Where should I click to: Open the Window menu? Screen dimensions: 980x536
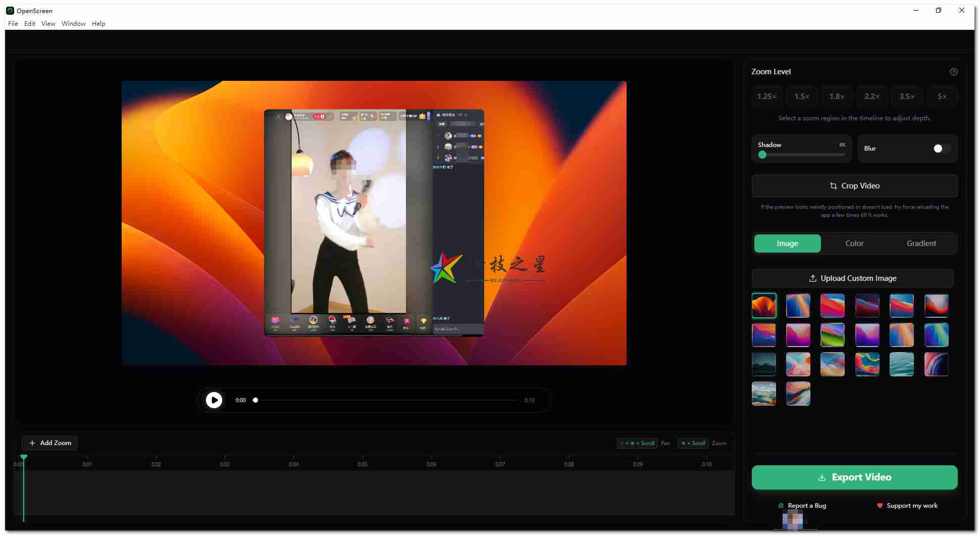(73, 23)
